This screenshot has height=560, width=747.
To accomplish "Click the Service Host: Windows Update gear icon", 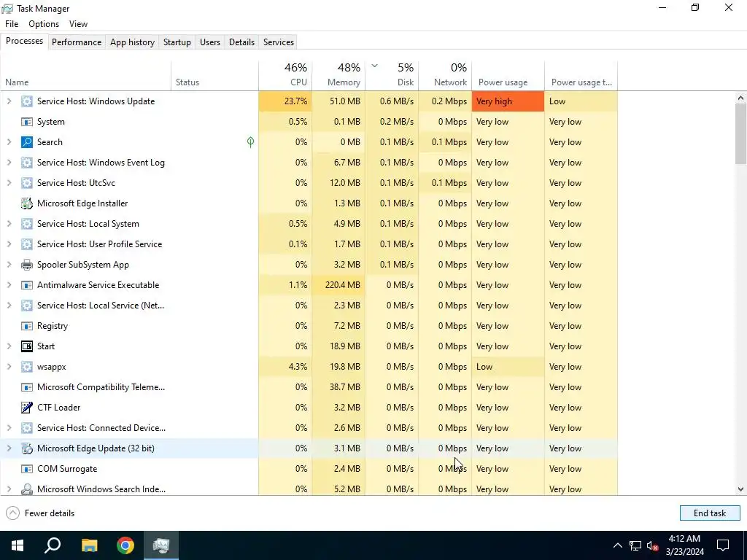I will (x=27, y=101).
